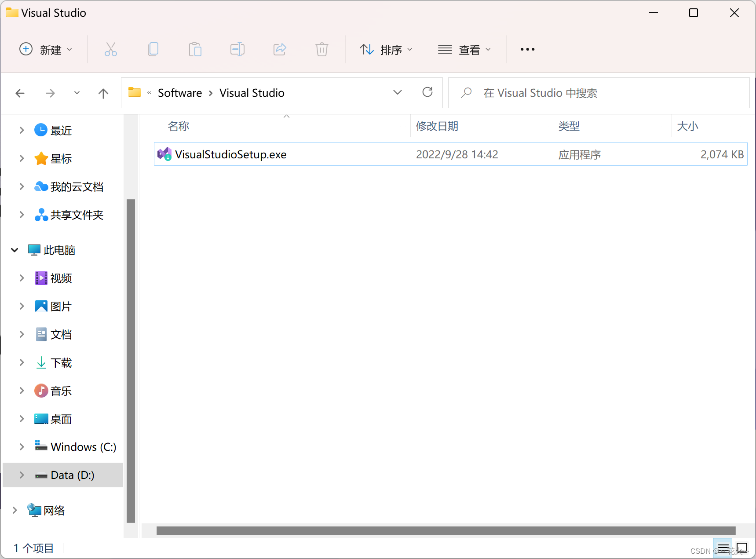The width and height of the screenshot is (756, 559).
Task: Expand the 此电脑 tree item
Action: tap(15, 250)
